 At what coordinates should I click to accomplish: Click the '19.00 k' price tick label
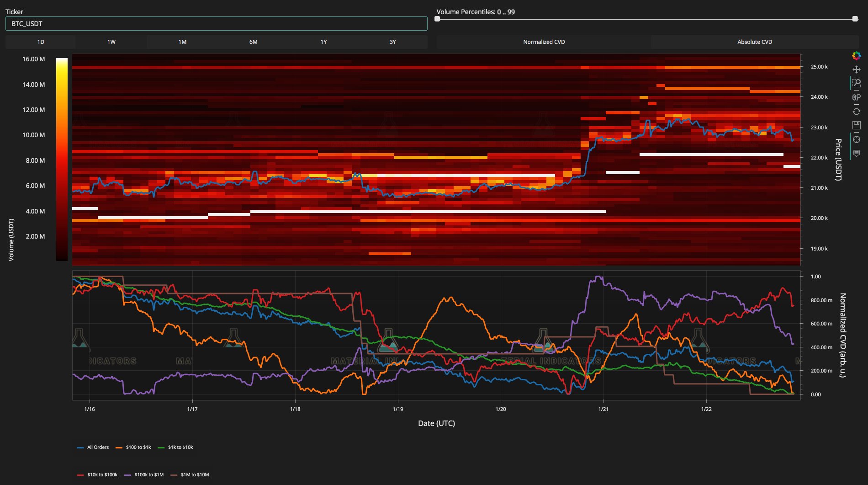tap(819, 249)
